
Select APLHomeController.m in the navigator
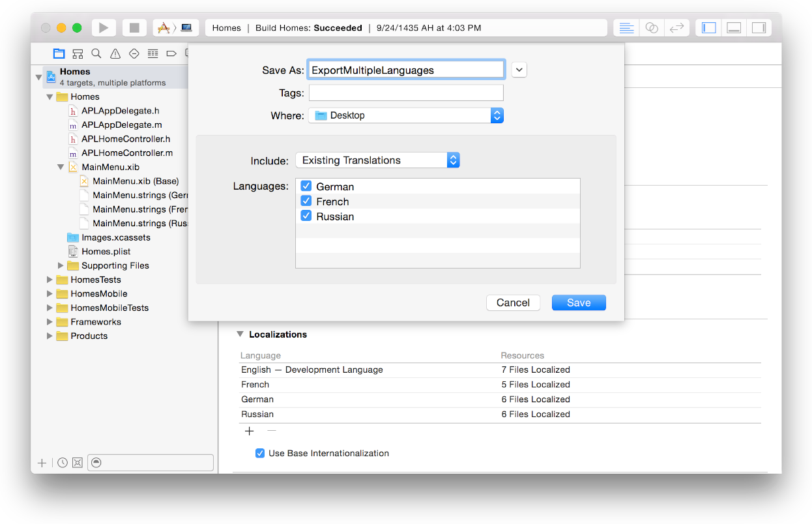pyautogui.click(x=126, y=153)
